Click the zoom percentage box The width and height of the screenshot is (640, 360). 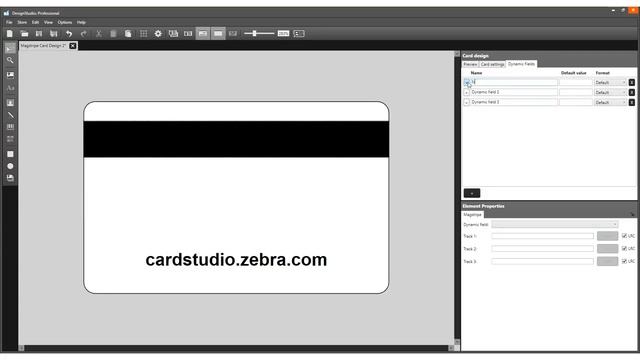click(x=283, y=33)
